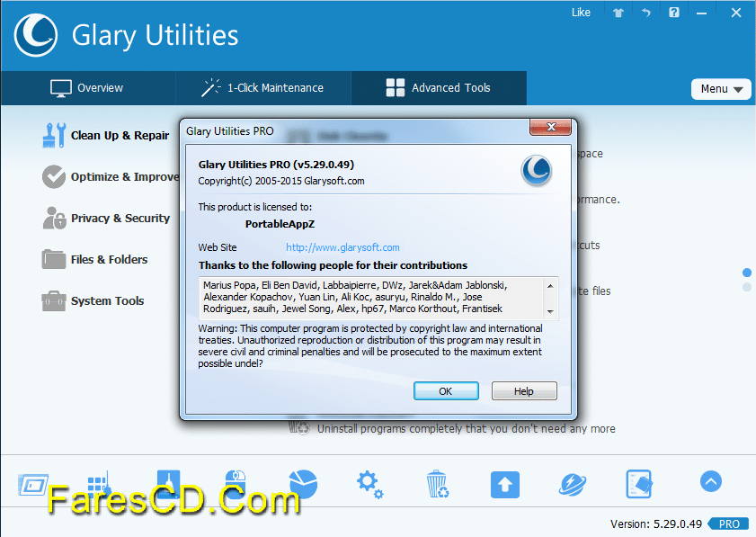
Task: Open the upward arrow update icon
Action: pyautogui.click(x=505, y=485)
